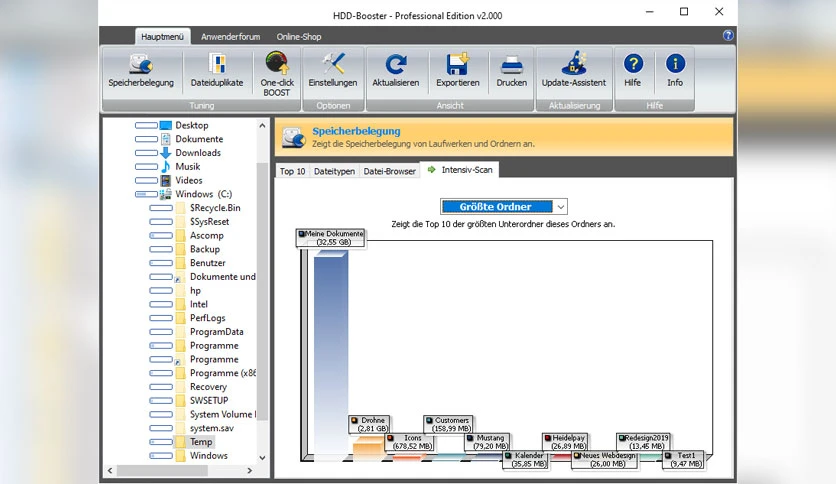Select the Temp folder

(201, 442)
